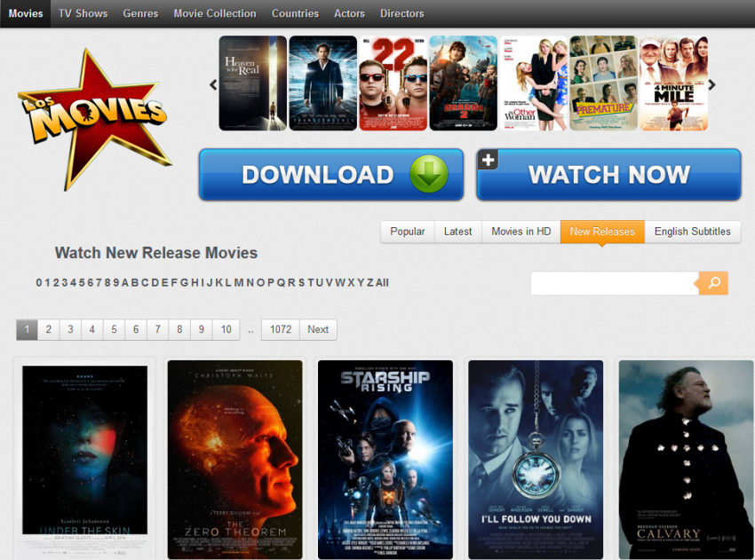Show All movies in alphabet filter

(382, 282)
